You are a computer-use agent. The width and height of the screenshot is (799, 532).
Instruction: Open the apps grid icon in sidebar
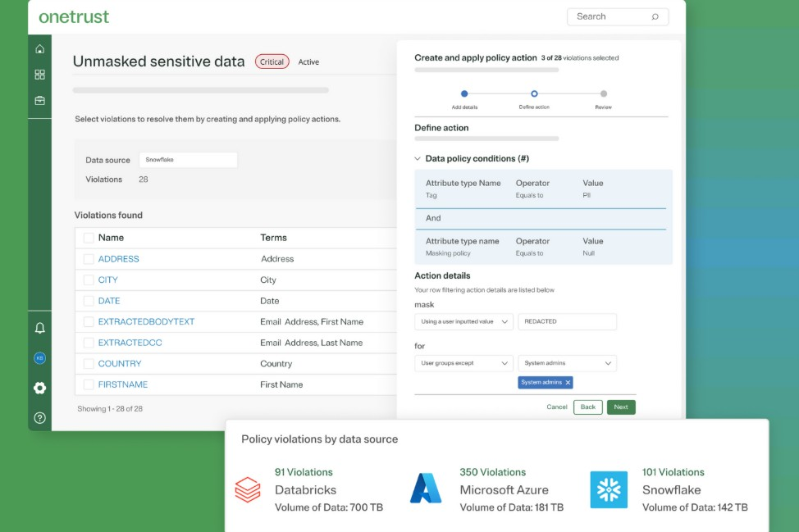[x=39, y=75]
